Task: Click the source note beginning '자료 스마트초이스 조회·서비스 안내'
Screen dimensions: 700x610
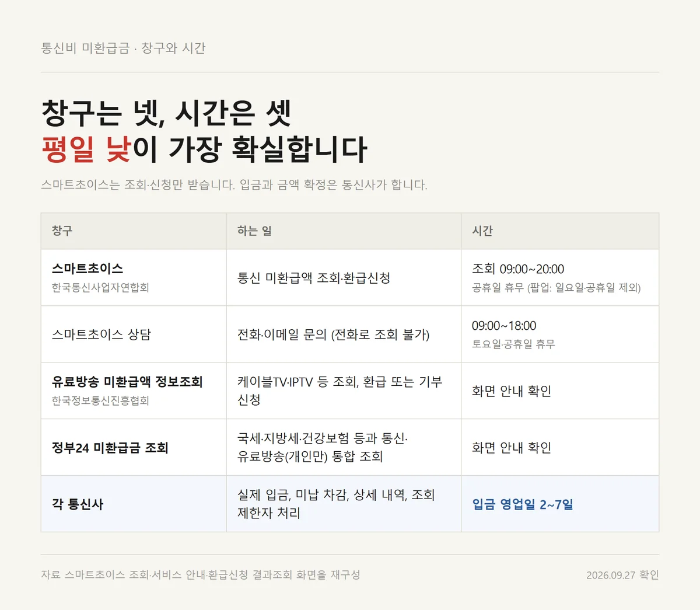Action: pos(201,574)
